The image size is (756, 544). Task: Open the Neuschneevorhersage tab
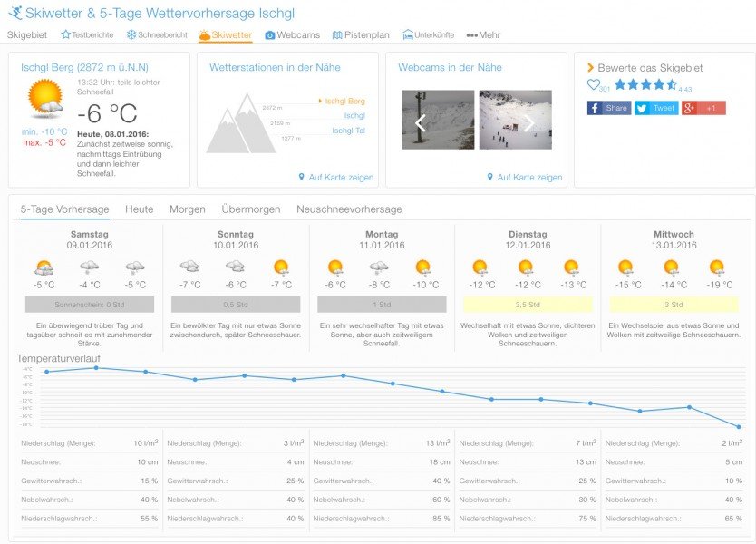(349, 209)
